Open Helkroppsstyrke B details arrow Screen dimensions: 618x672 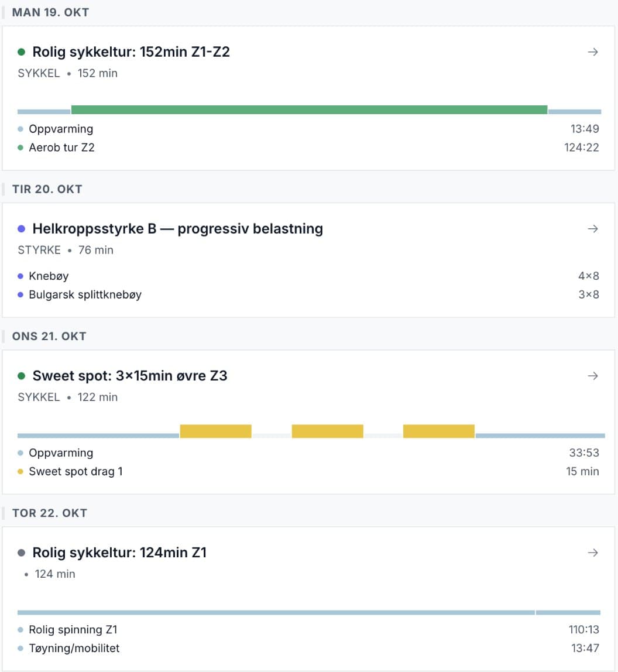pyautogui.click(x=593, y=229)
